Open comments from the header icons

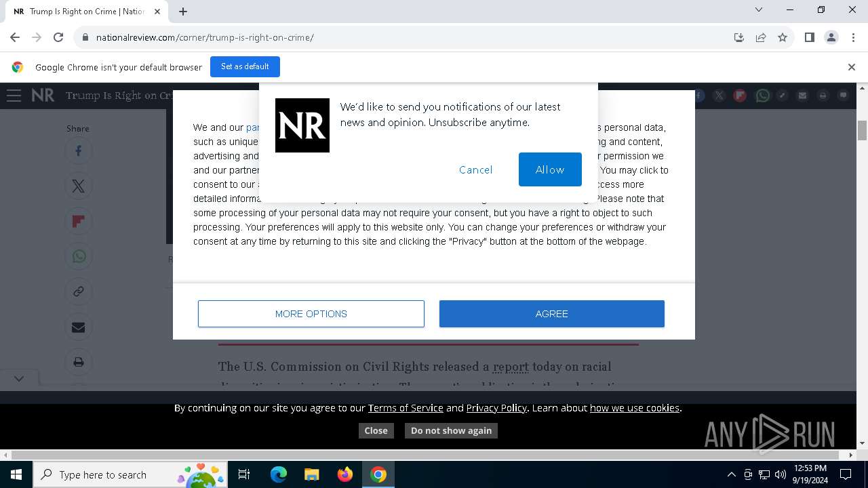[843, 96]
